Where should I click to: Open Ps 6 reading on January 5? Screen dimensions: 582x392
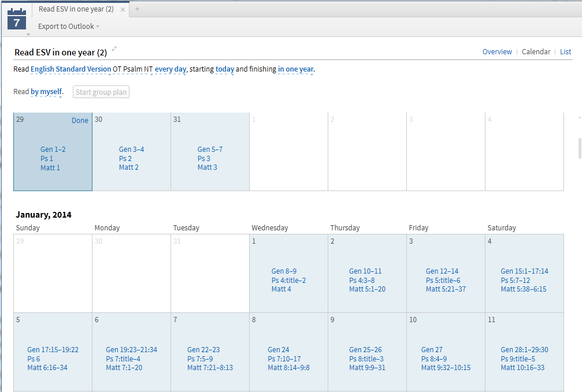pos(34,359)
